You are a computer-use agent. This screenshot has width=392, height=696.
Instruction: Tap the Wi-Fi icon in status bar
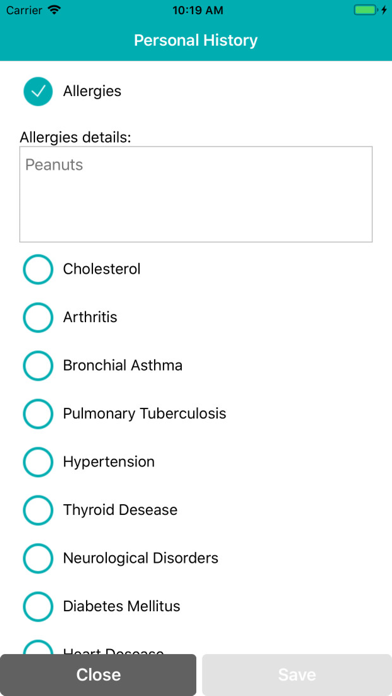pyautogui.click(x=55, y=10)
